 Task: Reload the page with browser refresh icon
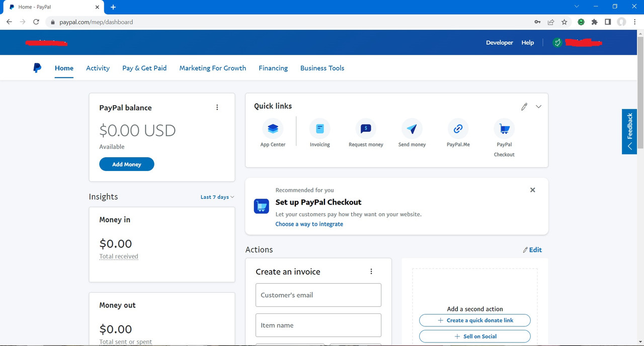point(36,22)
